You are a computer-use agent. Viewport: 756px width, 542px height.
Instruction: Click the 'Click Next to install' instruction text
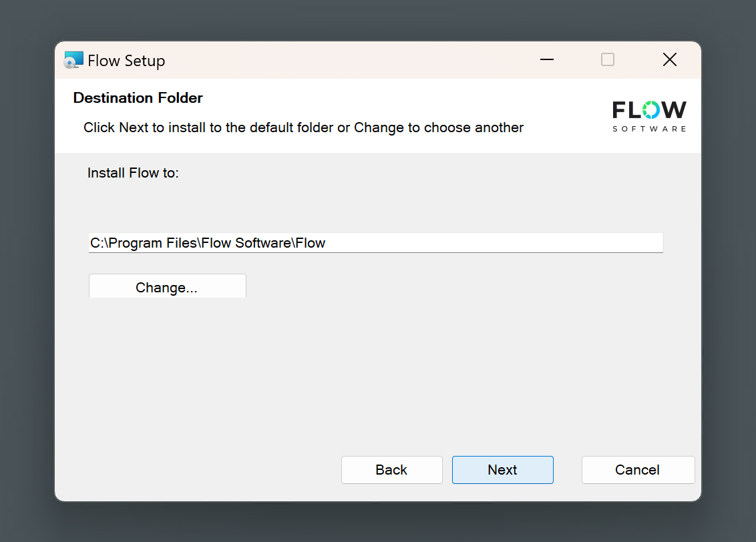click(303, 127)
